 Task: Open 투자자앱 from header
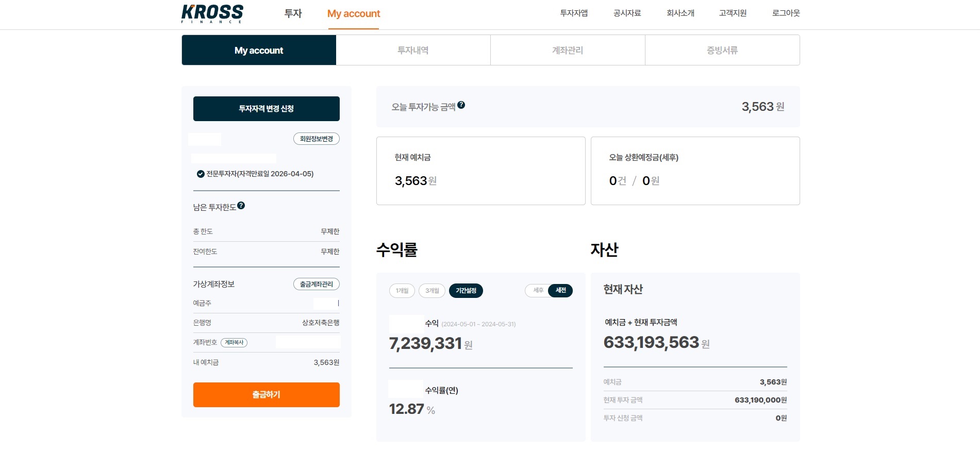(574, 13)
